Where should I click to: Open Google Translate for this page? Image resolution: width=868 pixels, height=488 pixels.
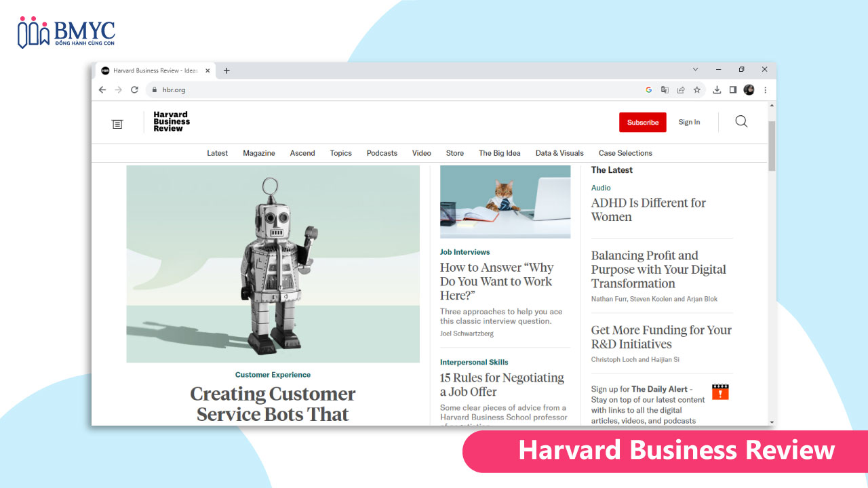coord(665,89)
